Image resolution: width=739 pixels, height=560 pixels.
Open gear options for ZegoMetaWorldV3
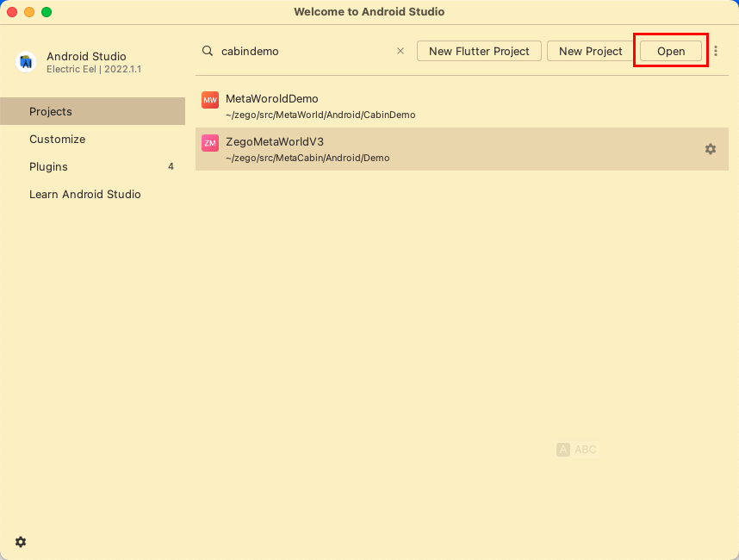click(711, 149)
